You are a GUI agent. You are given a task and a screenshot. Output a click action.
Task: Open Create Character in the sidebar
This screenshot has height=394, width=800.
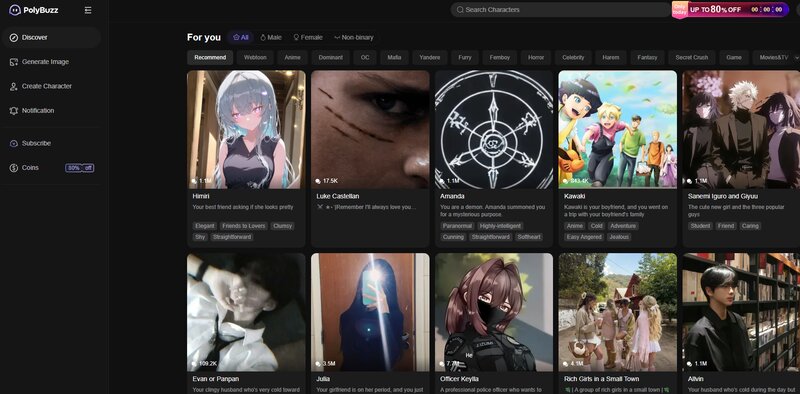tap(51, 86)
